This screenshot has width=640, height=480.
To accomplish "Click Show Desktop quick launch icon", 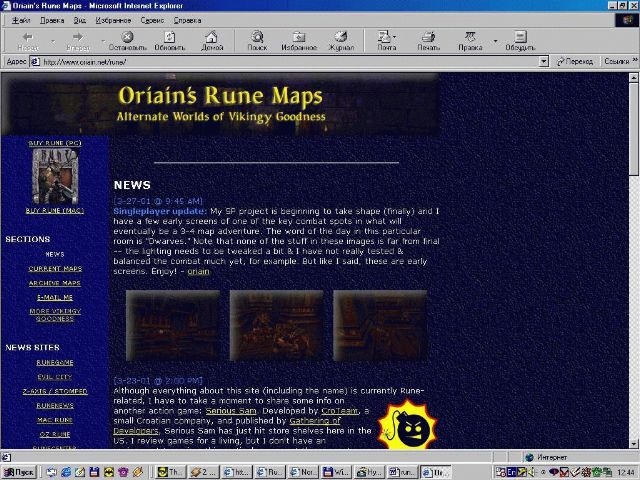I will pyautogui.click(x=51, y=472).
